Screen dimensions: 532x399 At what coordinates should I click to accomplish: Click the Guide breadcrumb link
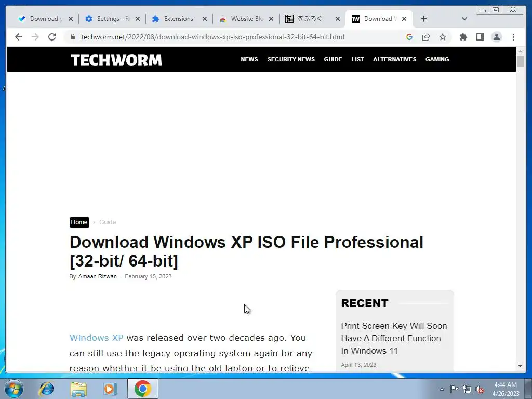click(108, 222)
